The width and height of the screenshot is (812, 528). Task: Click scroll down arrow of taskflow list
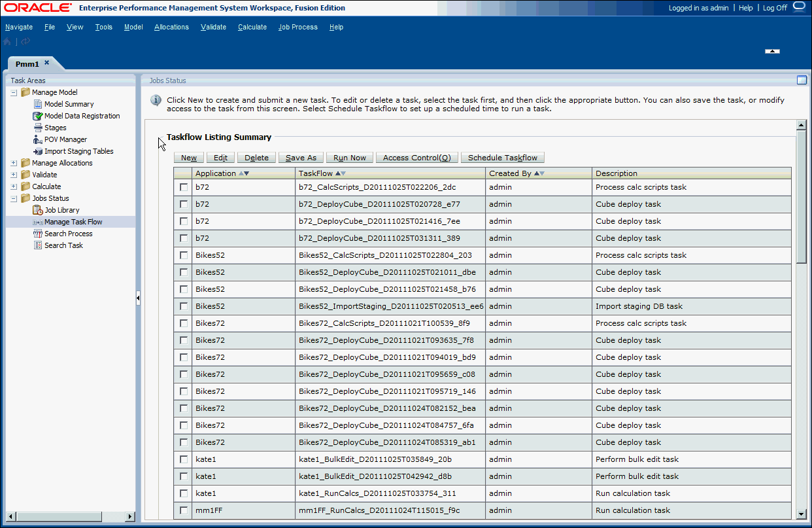(x=801, y=514)
